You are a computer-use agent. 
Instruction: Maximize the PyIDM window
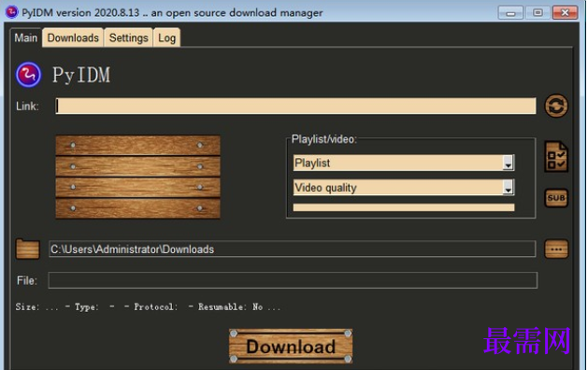click(x=538, y=13)
